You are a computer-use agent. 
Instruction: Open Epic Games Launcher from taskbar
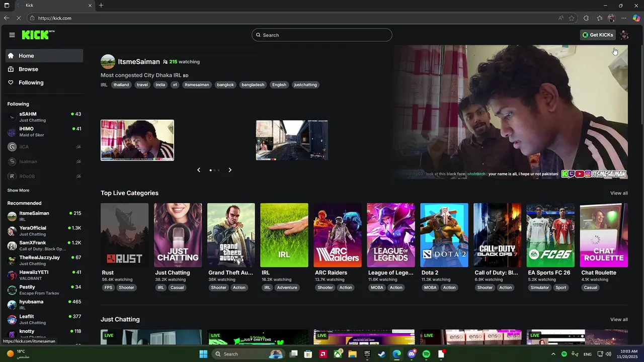367,354
